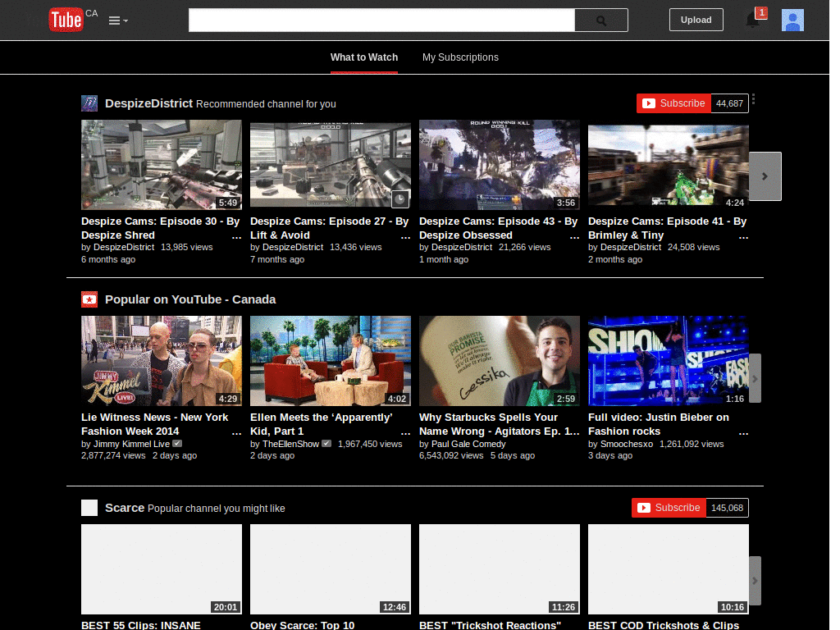Open Despize Cams Episode 43 thumbnail
Viewport: 840px width, 630px height.
point(500,164)
